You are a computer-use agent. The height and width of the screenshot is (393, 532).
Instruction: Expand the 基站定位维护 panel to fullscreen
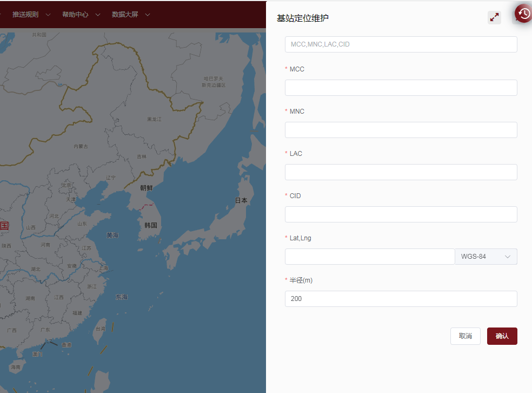[x=494, y=17]
